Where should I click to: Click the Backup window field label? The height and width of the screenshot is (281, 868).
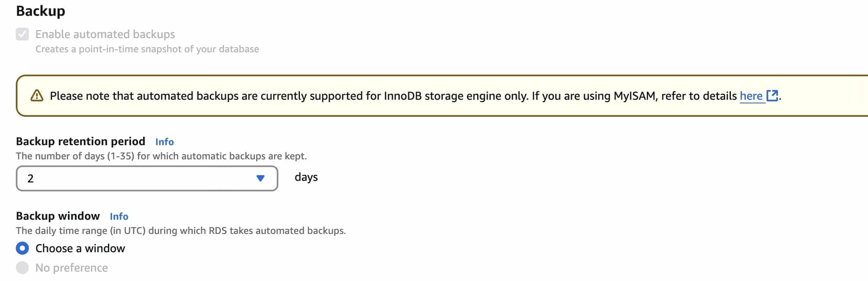tap(58, 216)
